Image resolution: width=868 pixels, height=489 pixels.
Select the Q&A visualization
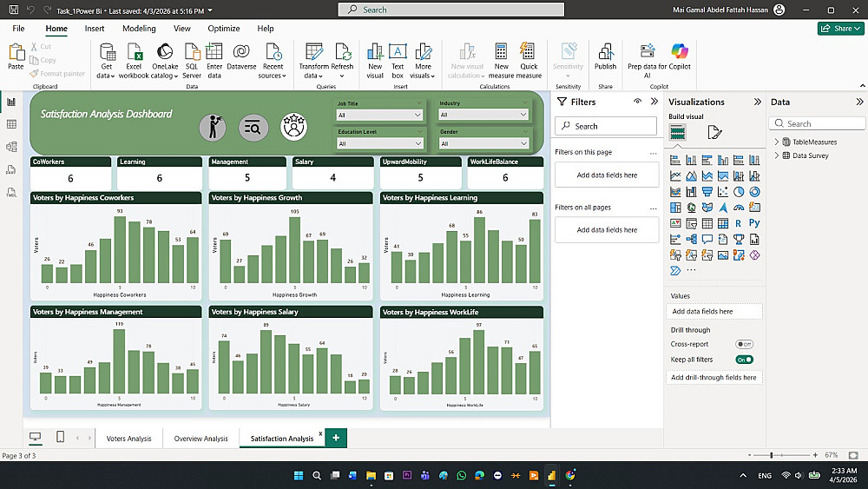(707, 239)
